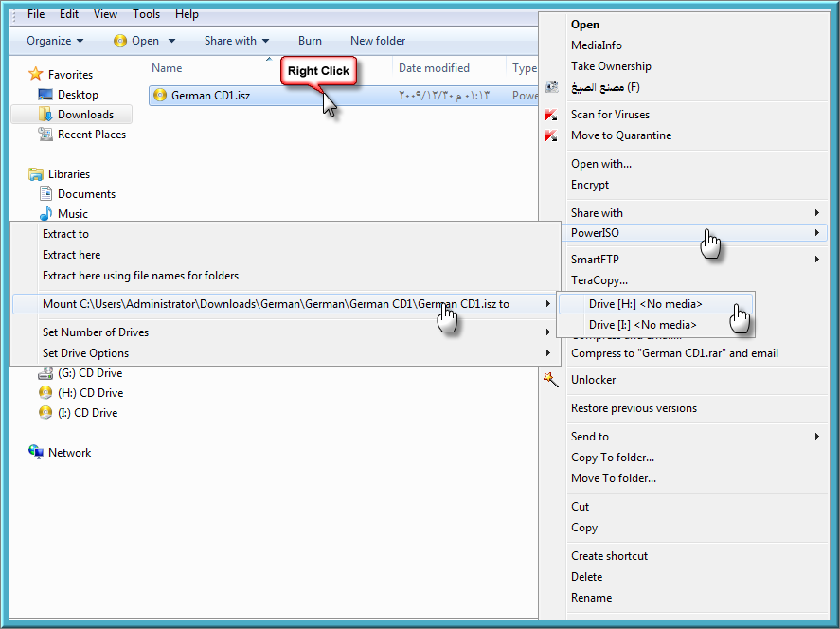840x629 pixels.
Task: Choose Drive [H:] <No media> to mount
Action: (645, 304)
